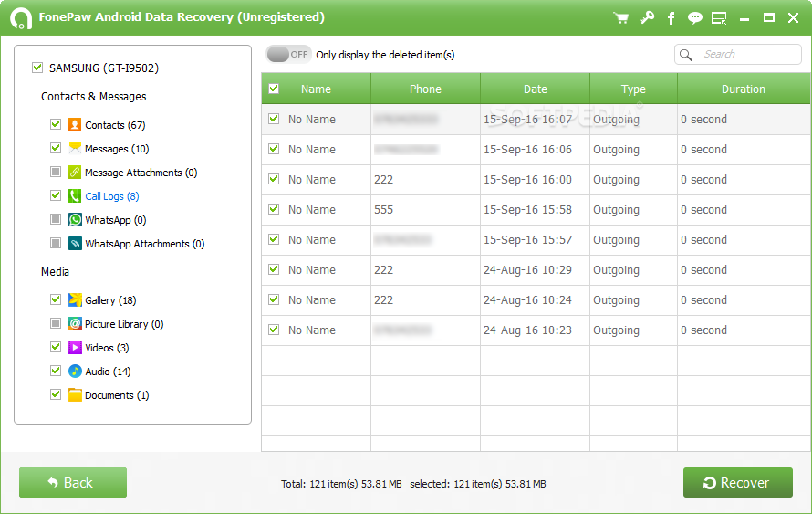The width and height of the screenshot is (812, 514).
Task: Uncheck the Videos (3) checkbox
Action: coord(56,347)
